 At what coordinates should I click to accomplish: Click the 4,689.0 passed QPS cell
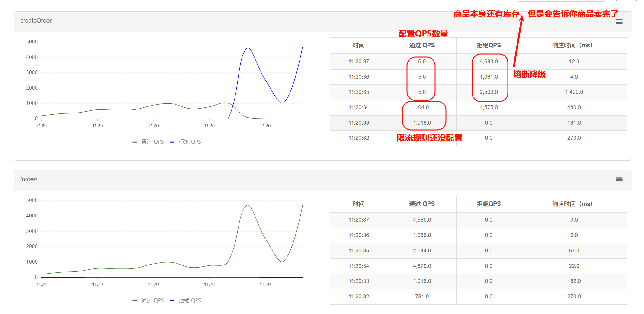[x=422, y=220]
